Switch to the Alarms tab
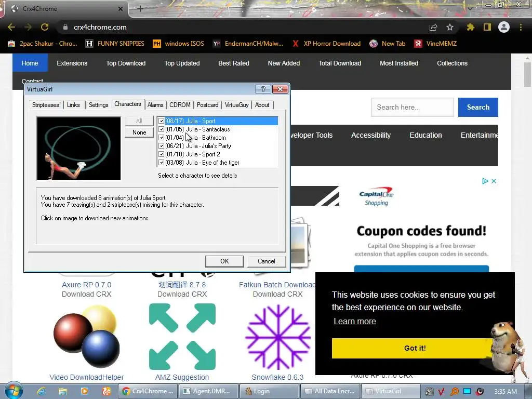532x399 pixels. (x=155, y=105)
